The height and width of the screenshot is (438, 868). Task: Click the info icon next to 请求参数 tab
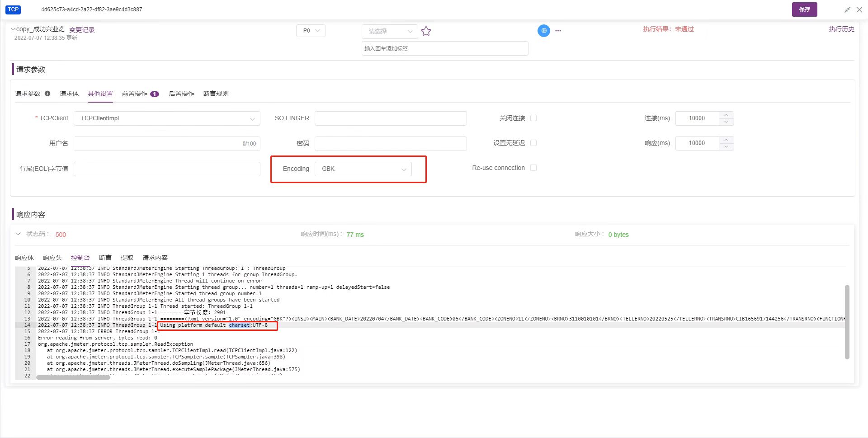pyautogui.click(x=47, y=94)
